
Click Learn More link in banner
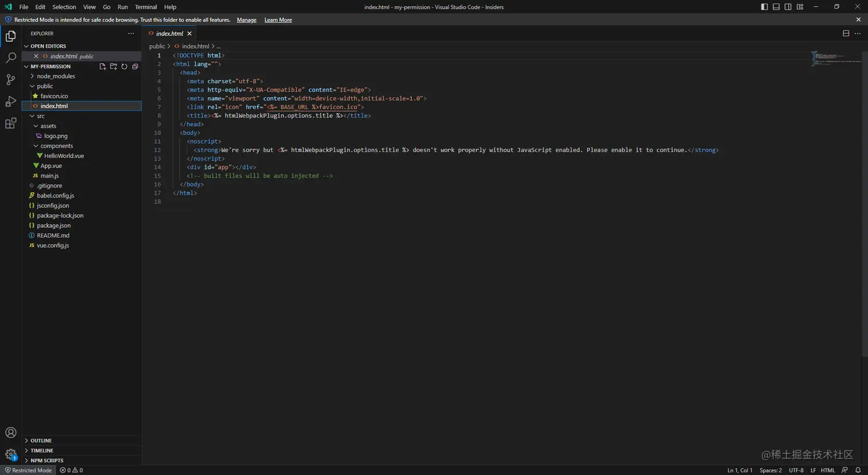click(278, 20)
